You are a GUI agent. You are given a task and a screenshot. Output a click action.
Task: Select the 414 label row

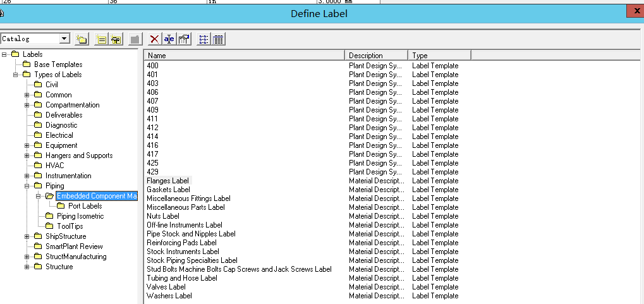click(152, 137)
